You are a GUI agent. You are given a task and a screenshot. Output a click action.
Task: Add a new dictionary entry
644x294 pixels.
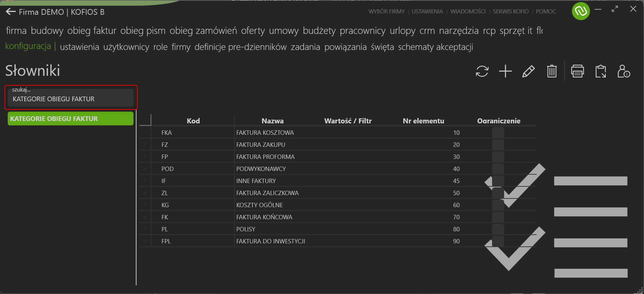(505, 71)
